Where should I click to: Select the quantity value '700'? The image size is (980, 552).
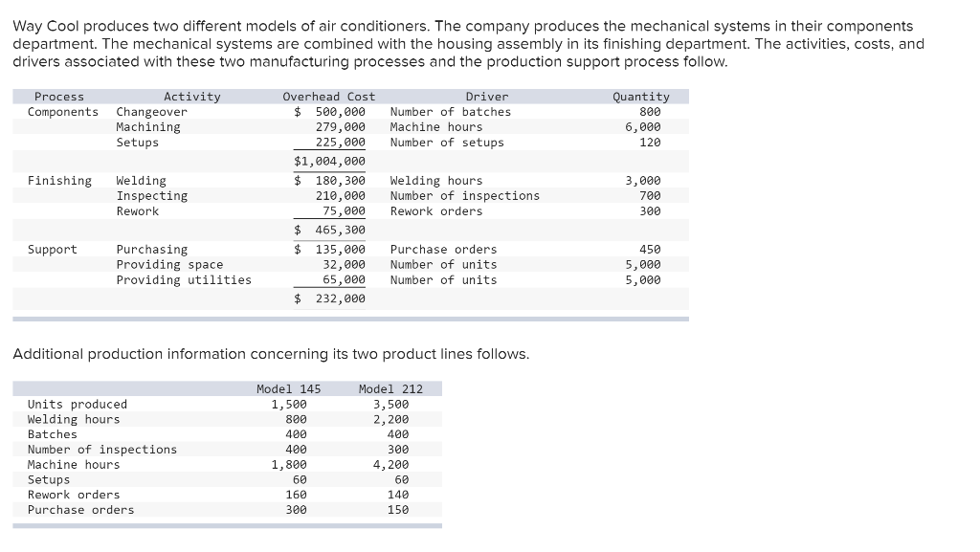[650, 196]
